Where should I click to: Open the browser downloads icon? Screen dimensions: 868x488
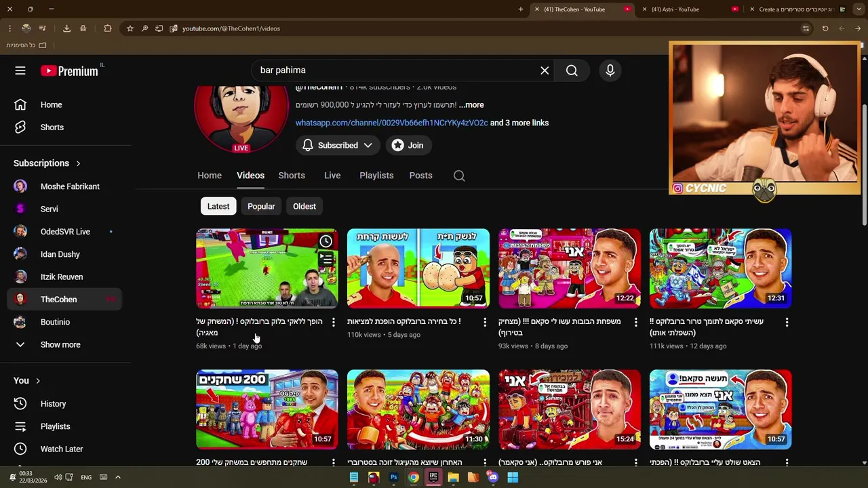pos(66,28)
